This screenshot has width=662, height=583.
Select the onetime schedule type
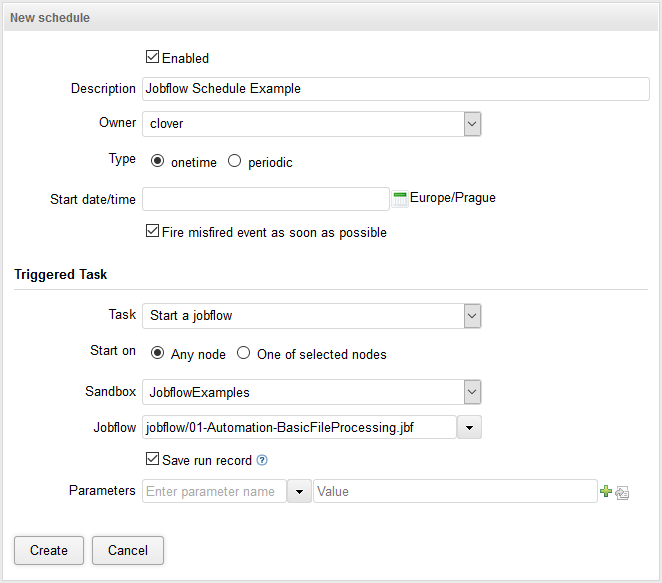click(158, 161)
